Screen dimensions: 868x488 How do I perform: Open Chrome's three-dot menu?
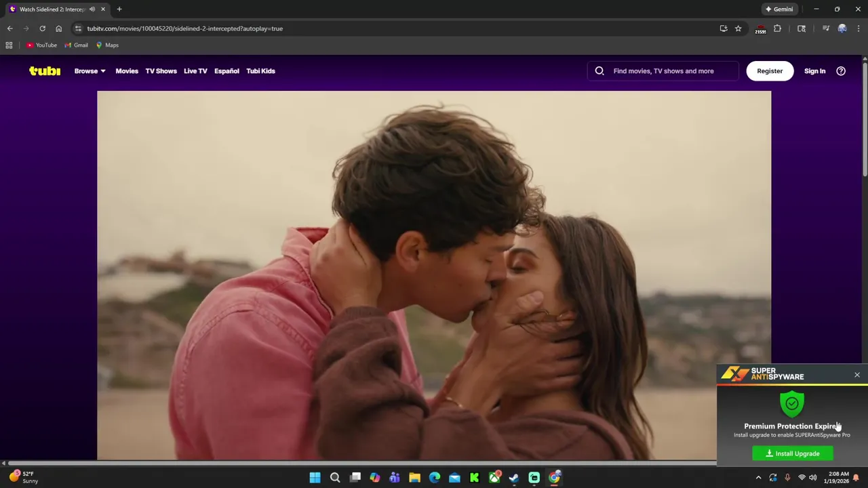tap(858, 28)
